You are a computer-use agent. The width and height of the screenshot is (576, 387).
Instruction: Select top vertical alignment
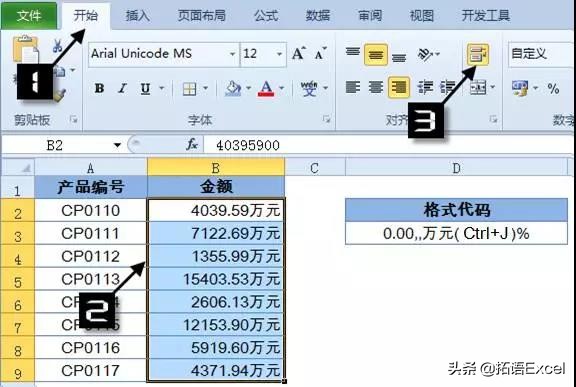353,52
